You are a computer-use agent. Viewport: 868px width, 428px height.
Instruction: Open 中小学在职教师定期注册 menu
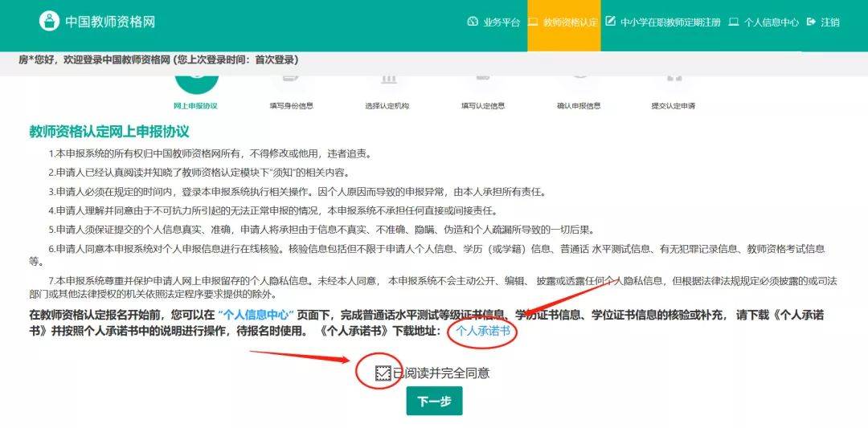click(663, 22)
